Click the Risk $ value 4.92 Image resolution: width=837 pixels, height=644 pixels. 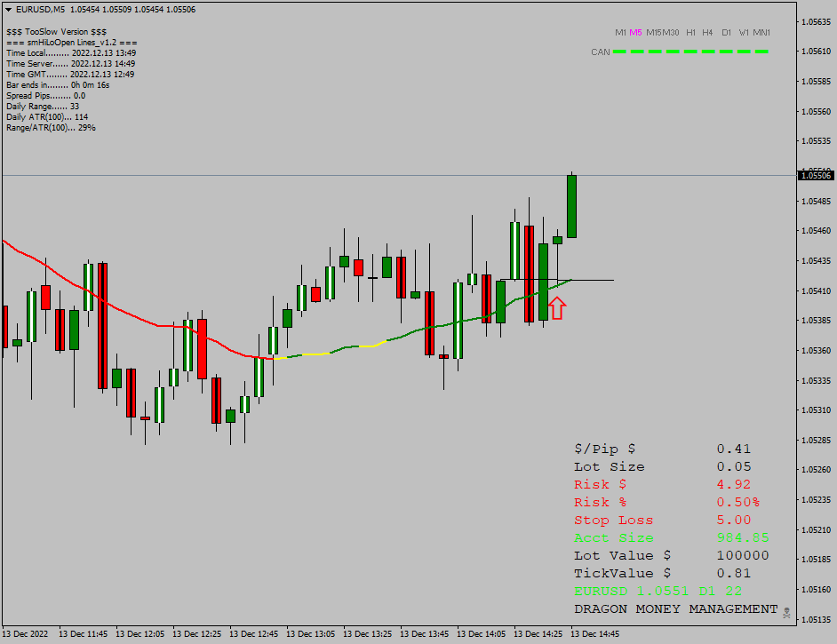click(733, 484)
